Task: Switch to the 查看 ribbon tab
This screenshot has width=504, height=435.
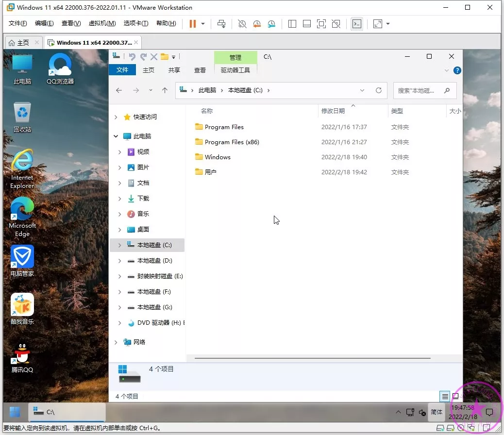Action: coord(200,70)
